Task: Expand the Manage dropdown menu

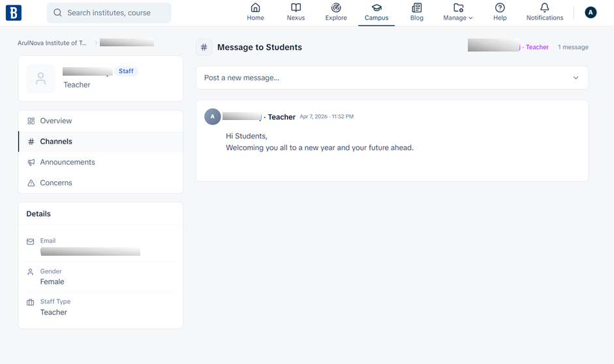Action: [x=458, y=12]
